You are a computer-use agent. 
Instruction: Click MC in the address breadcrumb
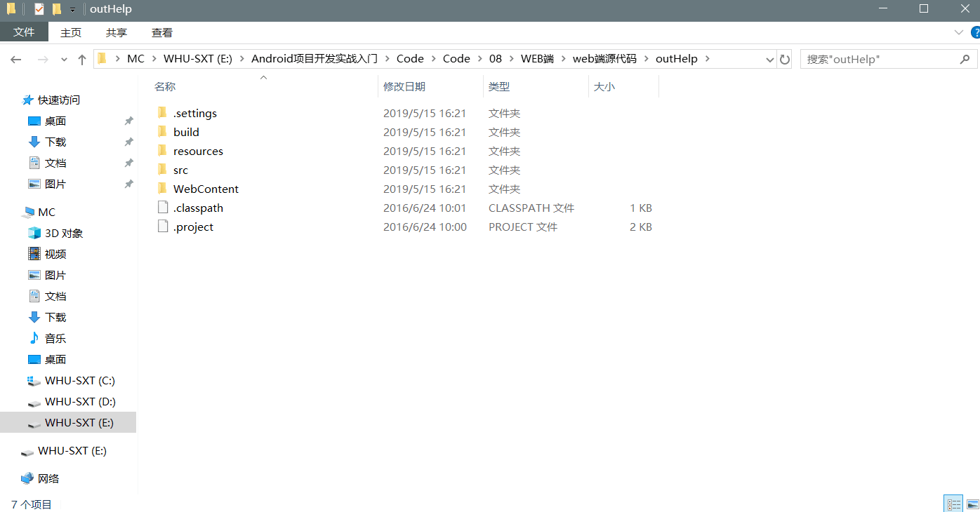click(135, 59)
